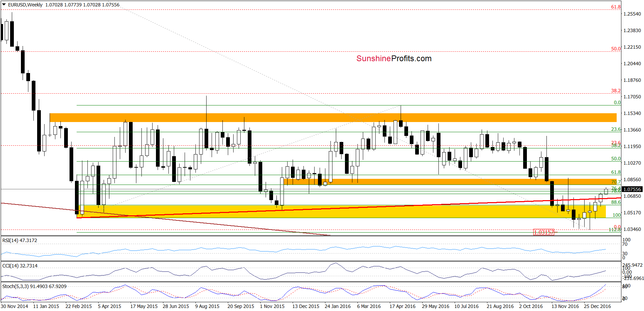Click the 1.05170 price axis label

632,213
